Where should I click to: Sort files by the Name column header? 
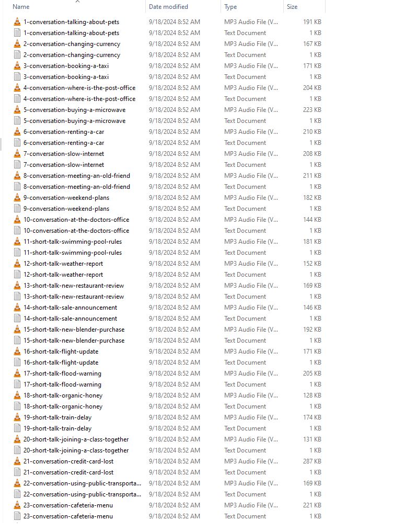[x=21, y=7]
